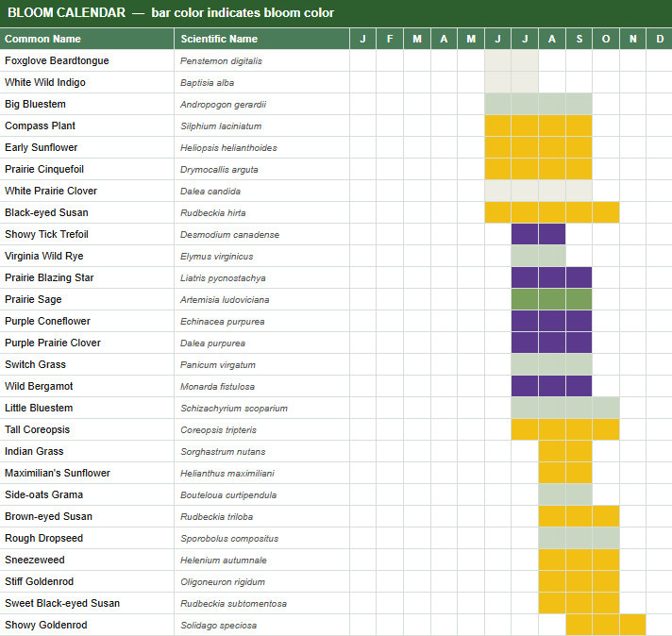Select Drymocallis arguta cell
The width and height of the screenshot is (672, 636).
point(261,169)
